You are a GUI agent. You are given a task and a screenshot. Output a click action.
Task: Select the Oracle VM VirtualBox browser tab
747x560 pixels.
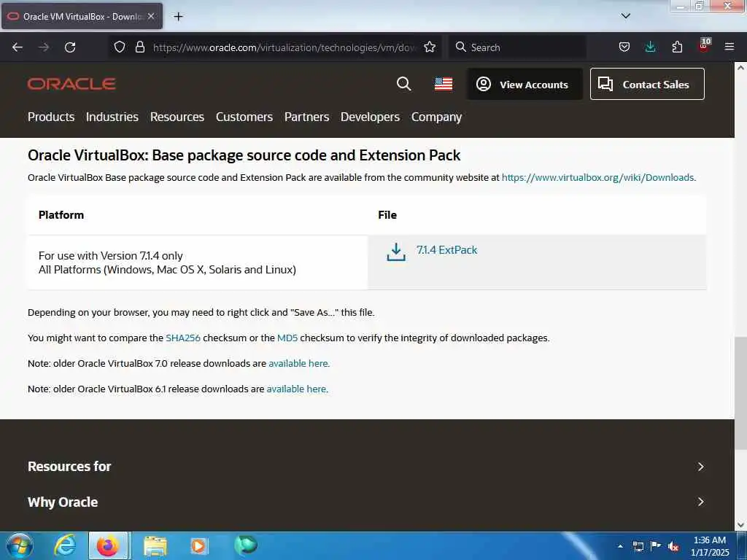(82, 16)
